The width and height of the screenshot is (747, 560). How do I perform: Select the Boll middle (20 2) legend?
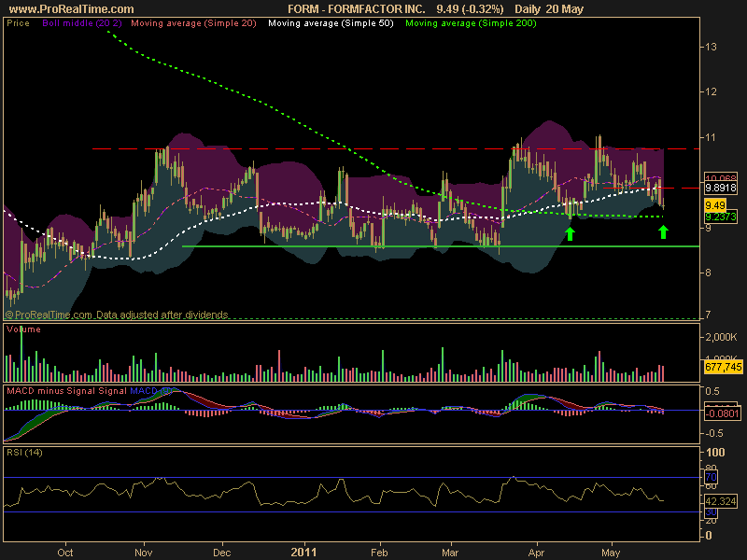[x=82, y=23]
